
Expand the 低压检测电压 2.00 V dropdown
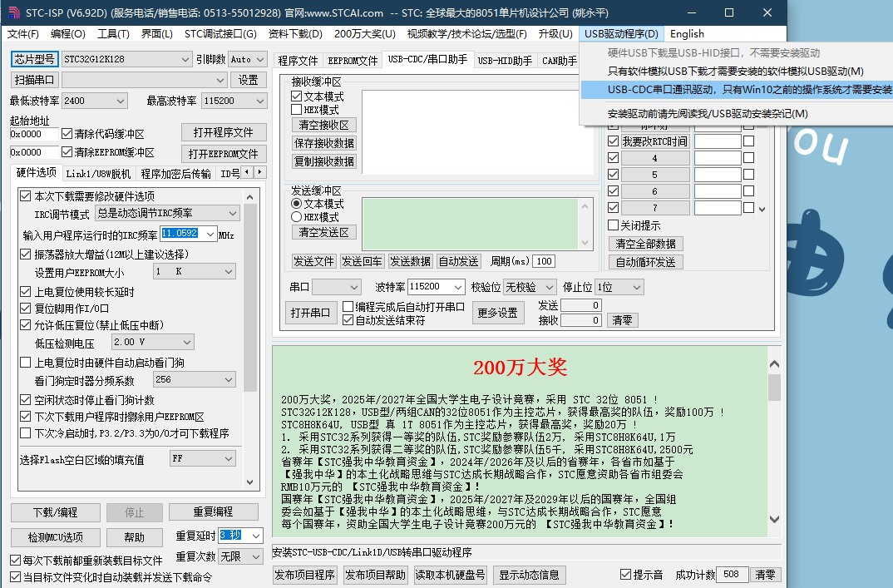[x=187, y=342]
